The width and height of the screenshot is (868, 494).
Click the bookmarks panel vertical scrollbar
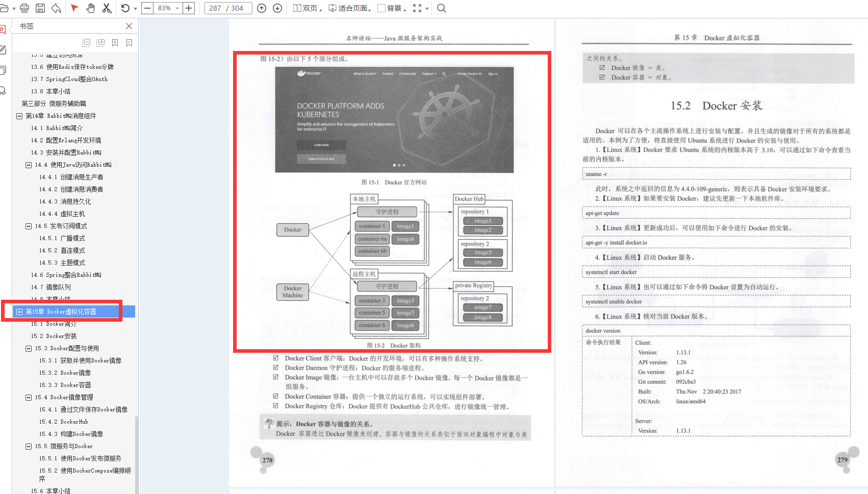pos(136,455)
